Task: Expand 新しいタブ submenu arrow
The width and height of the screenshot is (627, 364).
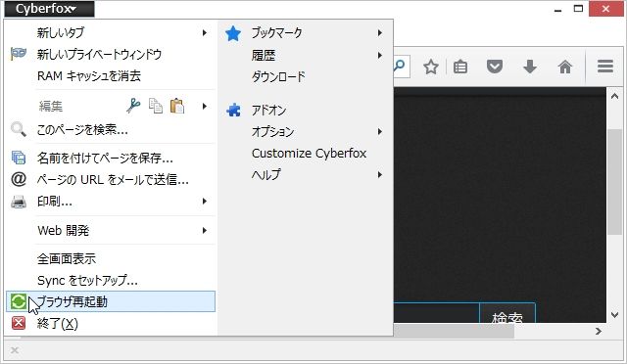Action: pos(205,32)
